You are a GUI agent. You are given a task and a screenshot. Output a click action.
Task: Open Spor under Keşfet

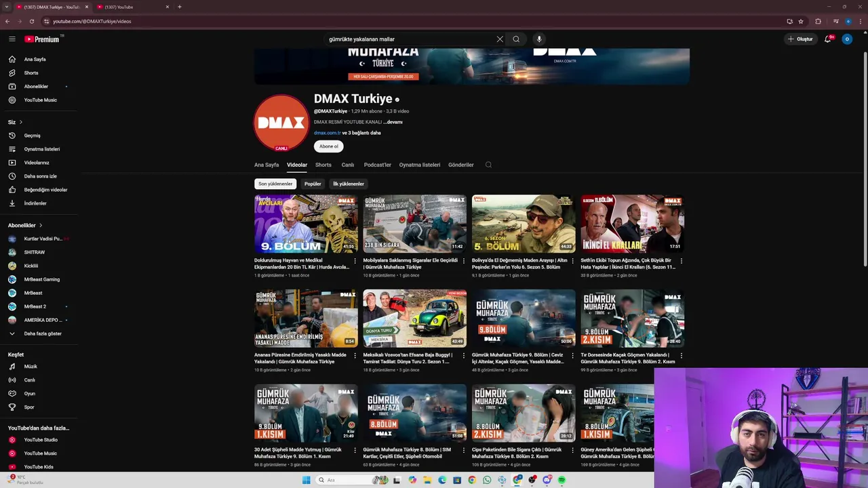tap(28, 407)
